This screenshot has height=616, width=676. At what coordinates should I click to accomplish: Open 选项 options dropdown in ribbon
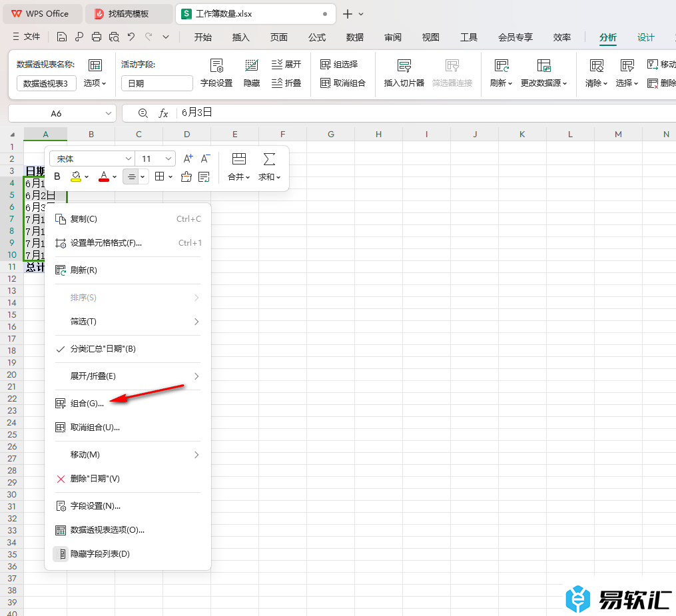coord(95,83)
